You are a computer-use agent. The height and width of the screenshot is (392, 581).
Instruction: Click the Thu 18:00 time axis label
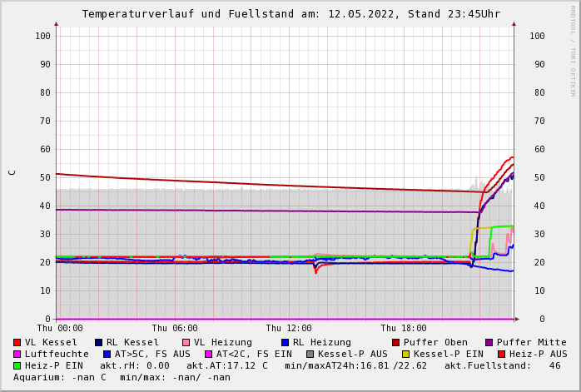(404, 328)
